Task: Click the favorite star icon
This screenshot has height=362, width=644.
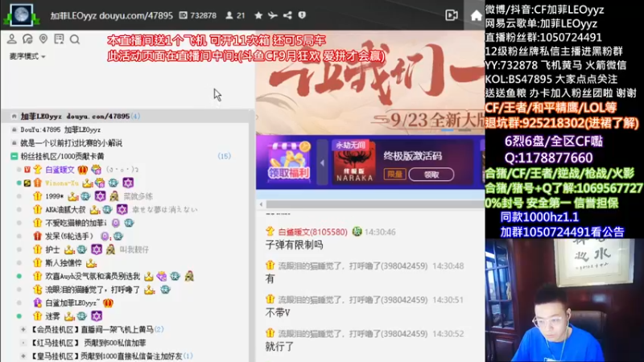Action: click(x=258, y=15)
